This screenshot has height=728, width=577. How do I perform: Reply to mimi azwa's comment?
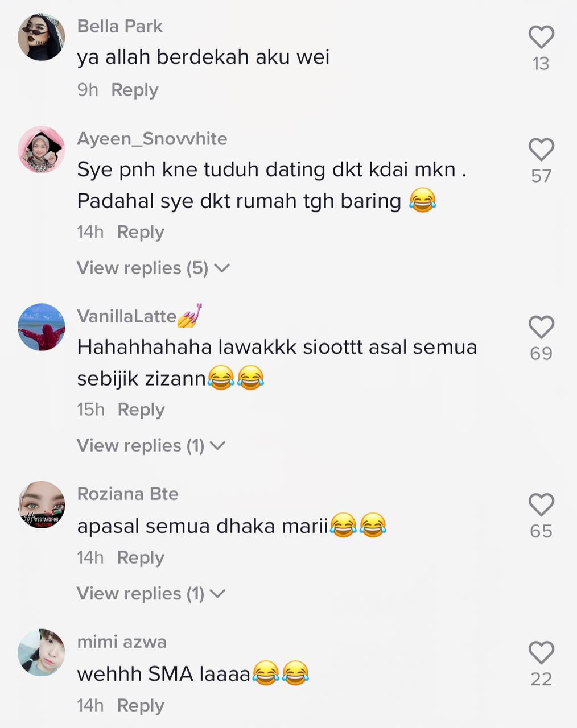click(x=141, y=705)
